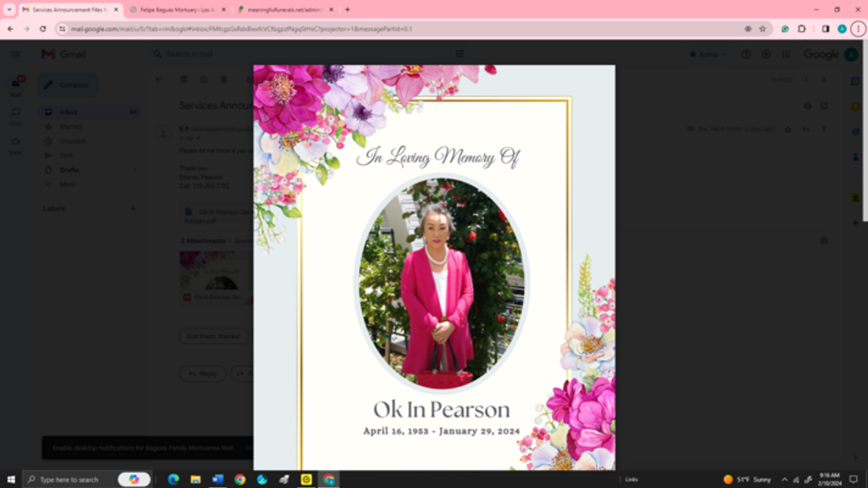Viewport: 868px width, 488px height.
Task: Delete this email with trash icon
Action: pyautogui.click(x=224, y=80)
